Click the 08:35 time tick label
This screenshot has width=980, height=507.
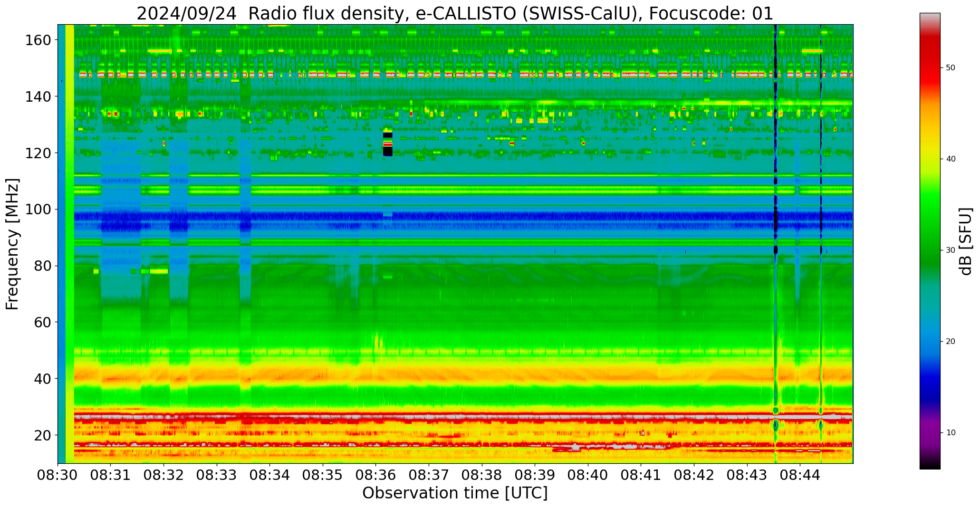coord(323,476)
